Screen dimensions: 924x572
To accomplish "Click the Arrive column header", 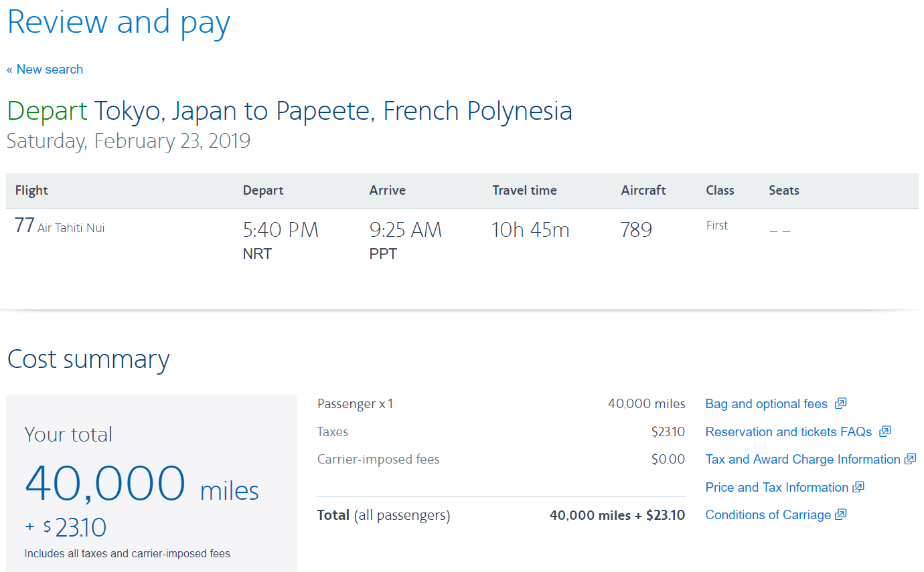I will (x=387, y=191).
